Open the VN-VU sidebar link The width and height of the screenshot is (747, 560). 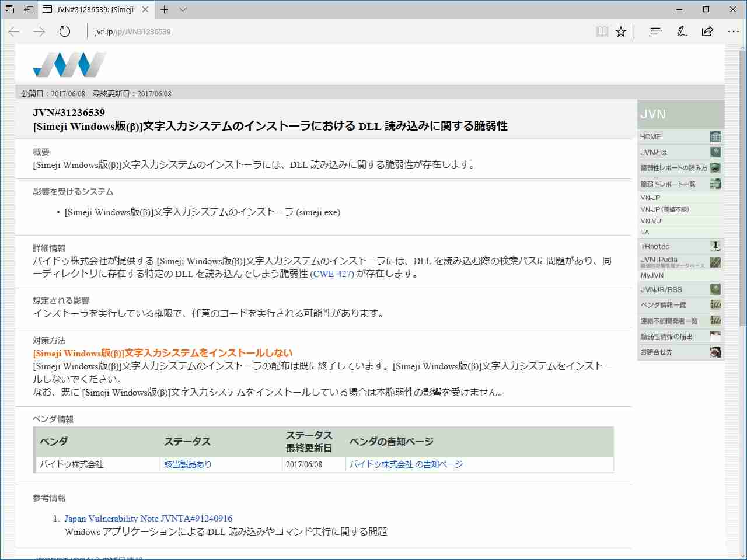click(651, 221)
